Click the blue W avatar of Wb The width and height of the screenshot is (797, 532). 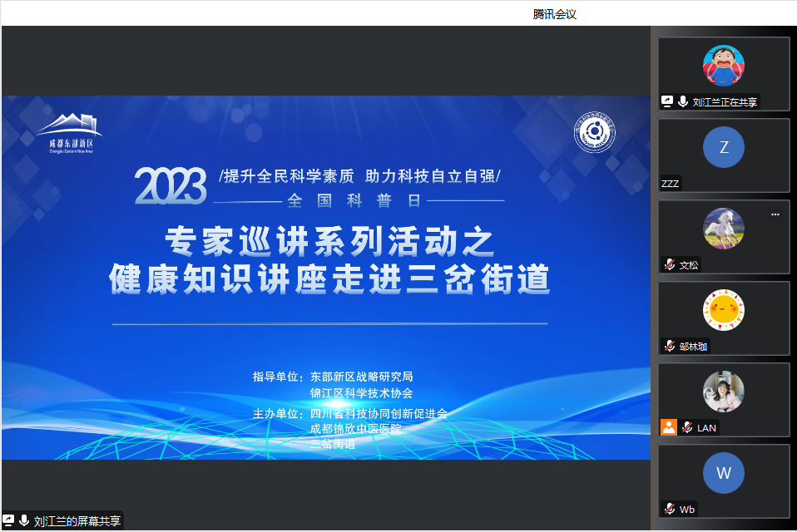pos(723,473)
